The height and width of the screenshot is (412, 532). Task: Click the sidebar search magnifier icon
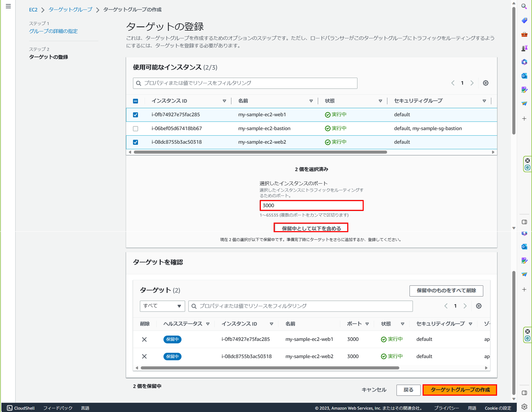point(524,6)
